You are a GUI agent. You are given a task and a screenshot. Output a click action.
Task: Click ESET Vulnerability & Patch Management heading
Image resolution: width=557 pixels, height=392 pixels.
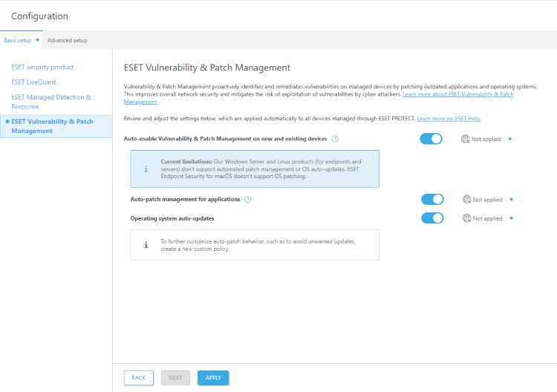click(x=207, y=68)
